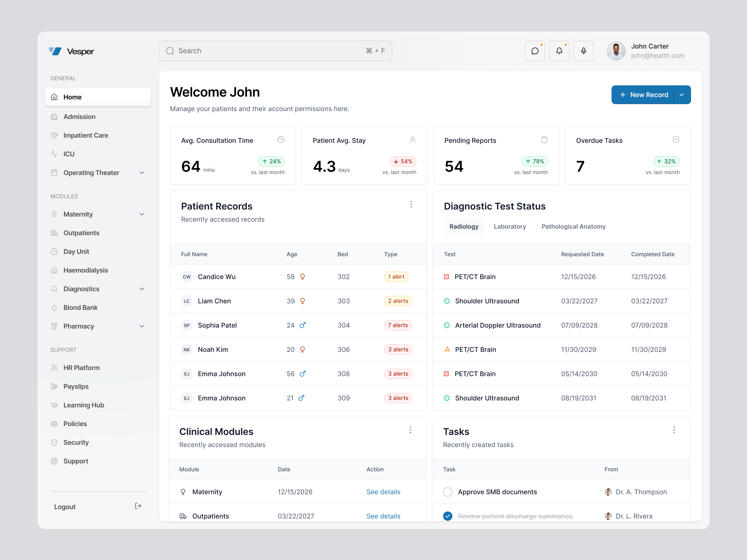The image size is (747, 560).
Task: Open the Blond Bank sidebar item
Action: pos(80,308)
